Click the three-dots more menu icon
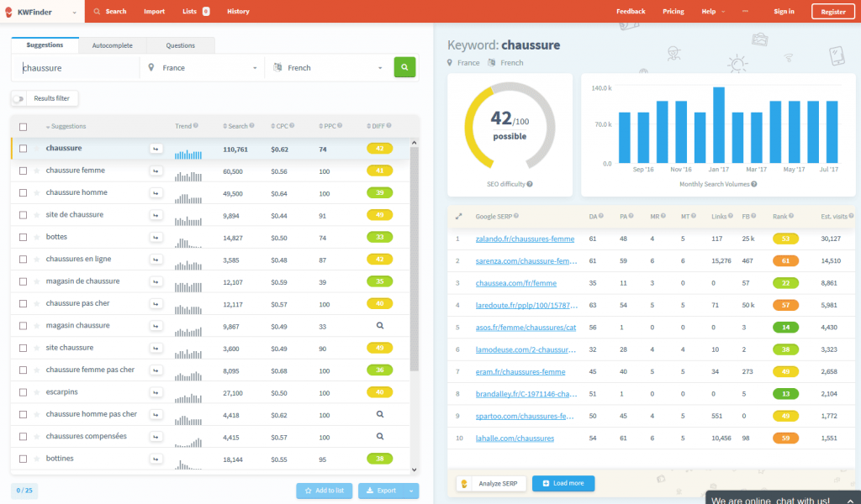This screenshot has height=504, width=861. click(x=745, y=11)
